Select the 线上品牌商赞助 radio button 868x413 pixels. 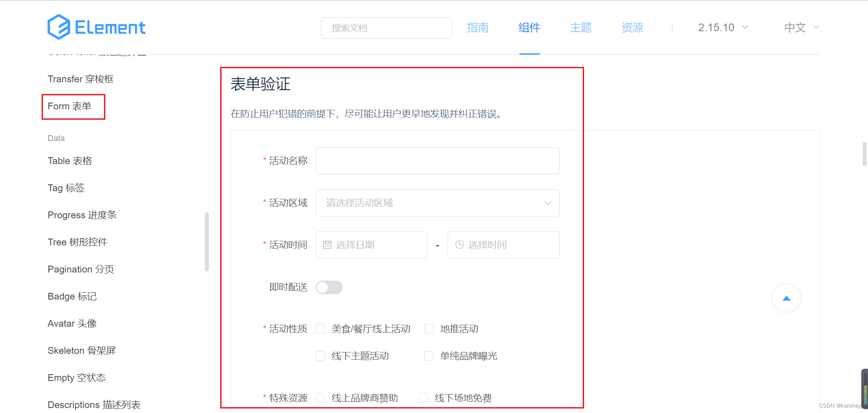pos(320,398)
